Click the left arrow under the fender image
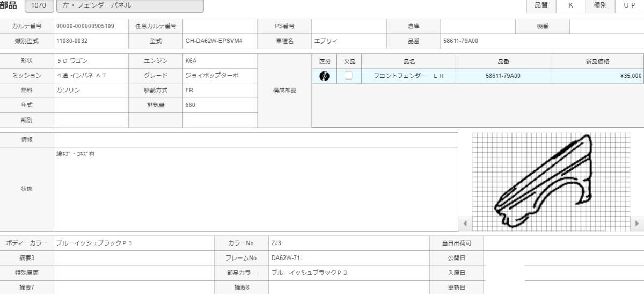The height and width of the screenshot is (294, 644). 465,223
